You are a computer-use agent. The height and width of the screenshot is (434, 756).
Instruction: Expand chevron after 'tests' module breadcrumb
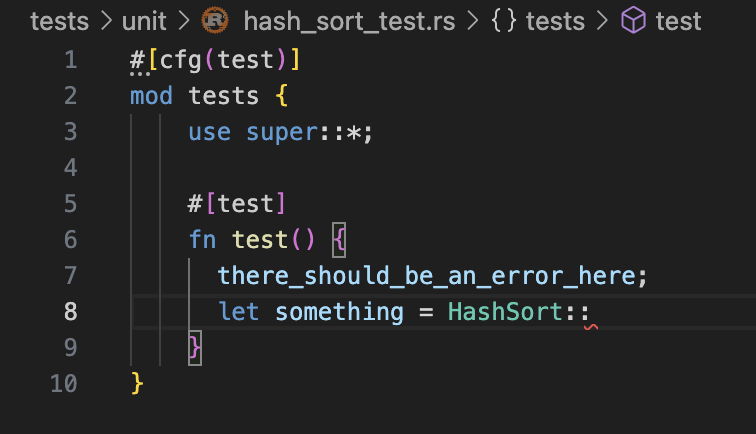tap(602, 21)
